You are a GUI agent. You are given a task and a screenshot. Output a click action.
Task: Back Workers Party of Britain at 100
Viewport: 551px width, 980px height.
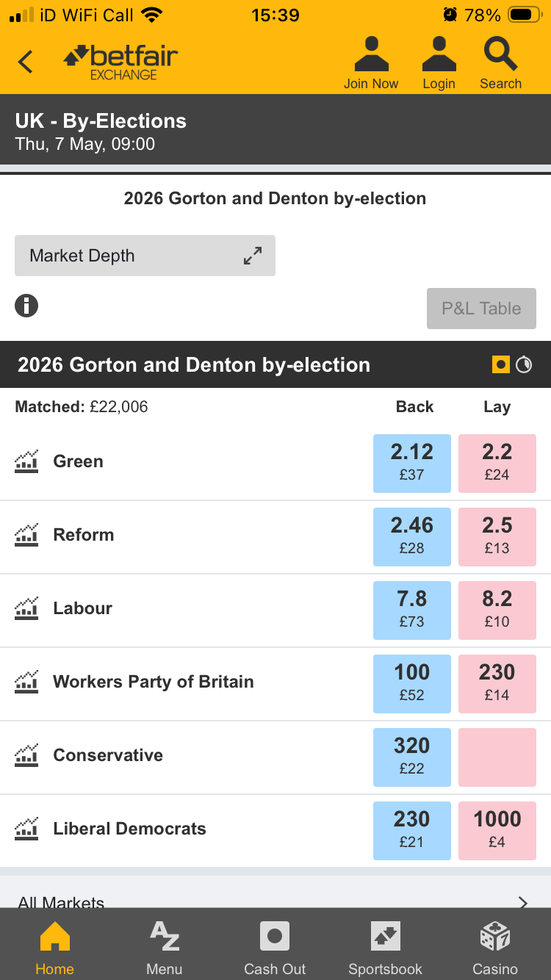pyautogui.click(x=411, y=683)
